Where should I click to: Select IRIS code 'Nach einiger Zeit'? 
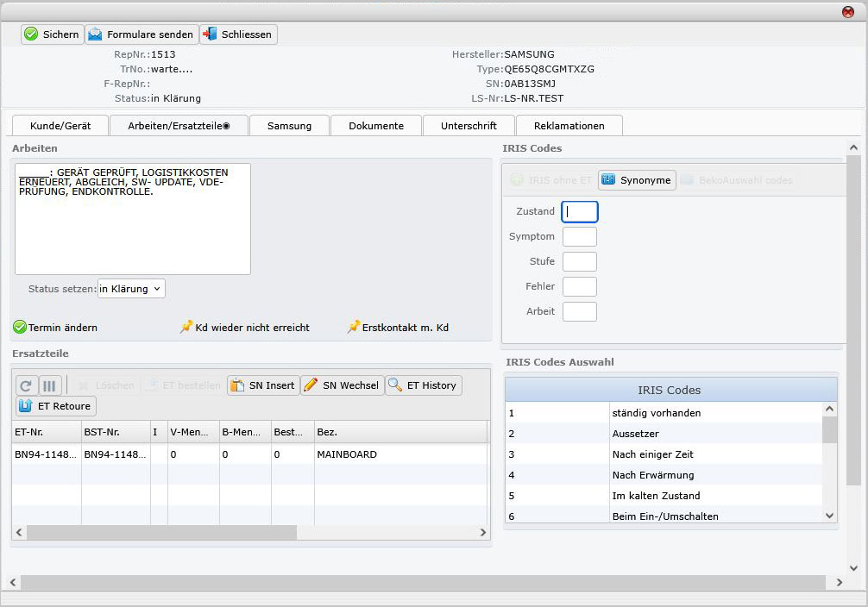[664, 454]
